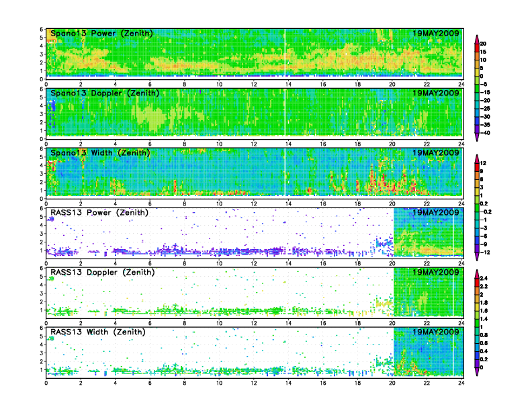Screen dimensions: 532x411
Task: Click the 19MAY2009 date in RASS13 Power panel
Action: (x=436, y=213)
